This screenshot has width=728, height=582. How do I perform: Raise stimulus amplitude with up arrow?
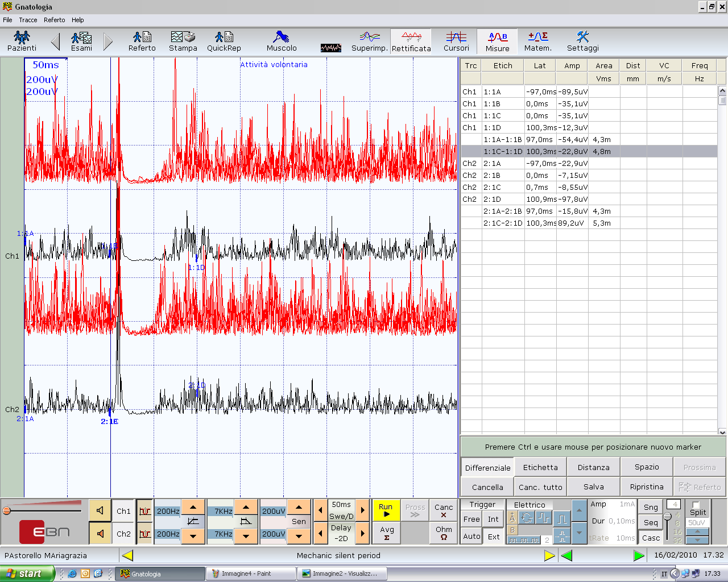click(x=579, y=510)
